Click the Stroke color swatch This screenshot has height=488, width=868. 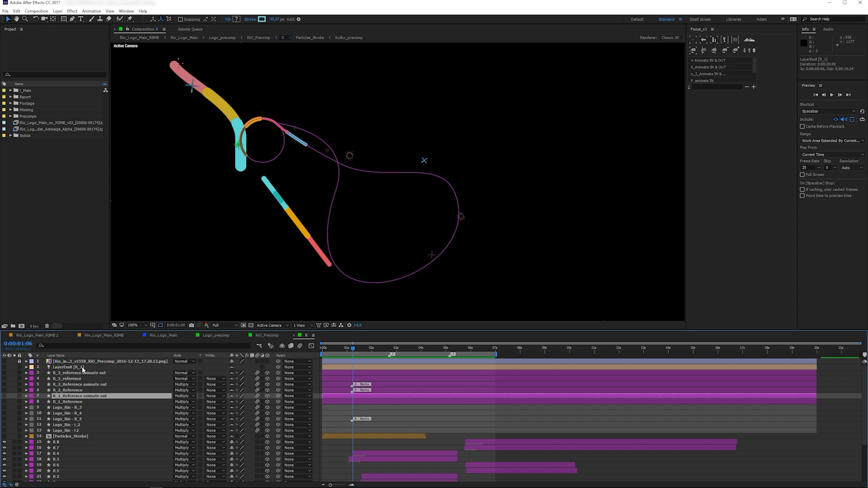pos(262,19)
